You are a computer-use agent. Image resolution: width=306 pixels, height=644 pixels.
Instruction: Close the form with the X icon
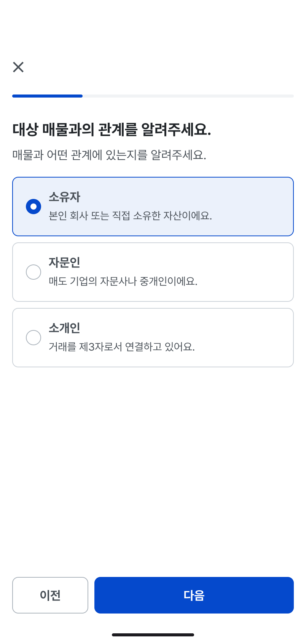point(18,67)
